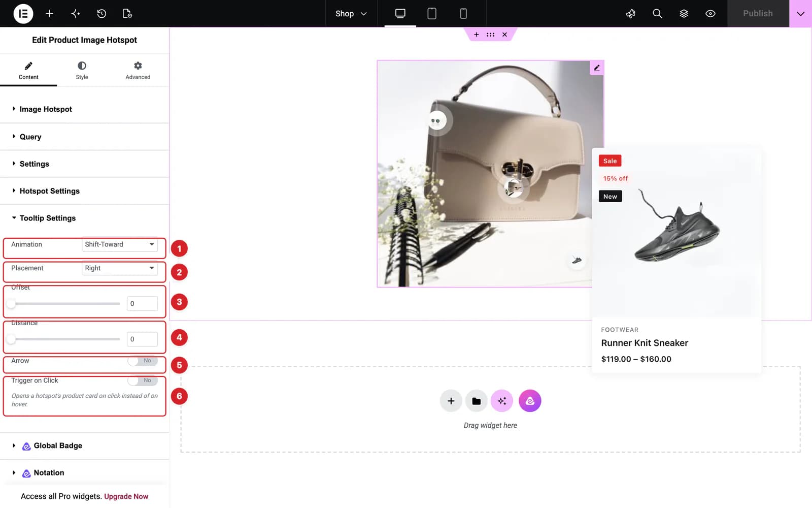Click the plus button in drop area

[x=451, y=401]
